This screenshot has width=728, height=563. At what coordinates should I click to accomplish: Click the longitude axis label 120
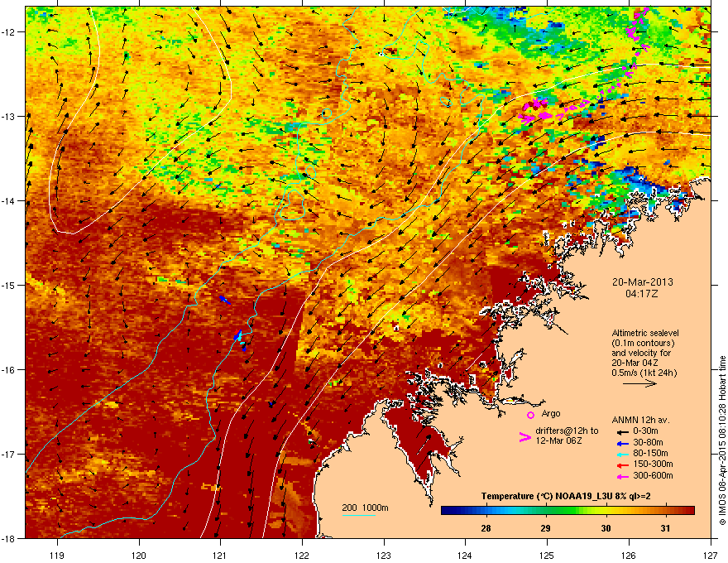[139, 555]
